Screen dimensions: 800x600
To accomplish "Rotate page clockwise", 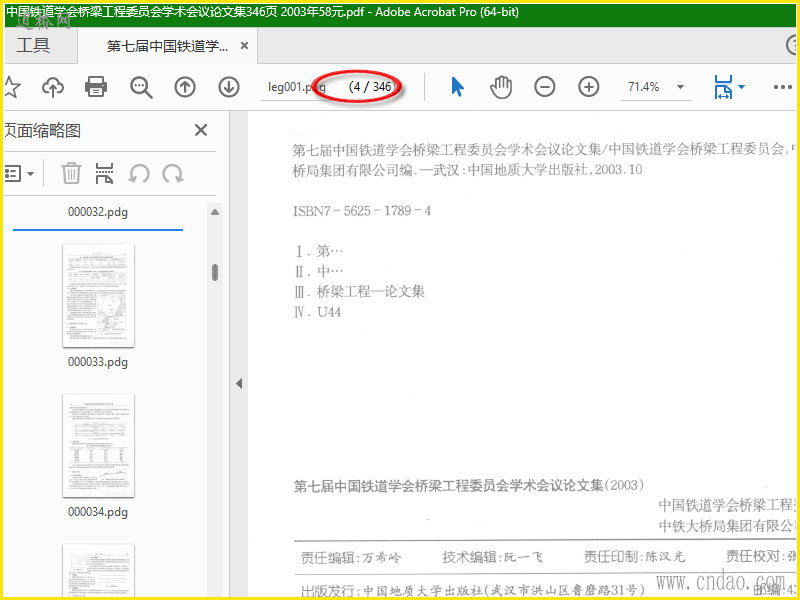I will (x=173, y=174).
